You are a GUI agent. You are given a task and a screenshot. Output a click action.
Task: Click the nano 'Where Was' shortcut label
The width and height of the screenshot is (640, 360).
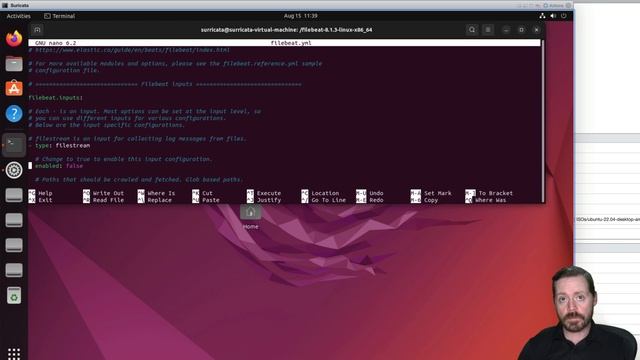(x=491, y=200)
